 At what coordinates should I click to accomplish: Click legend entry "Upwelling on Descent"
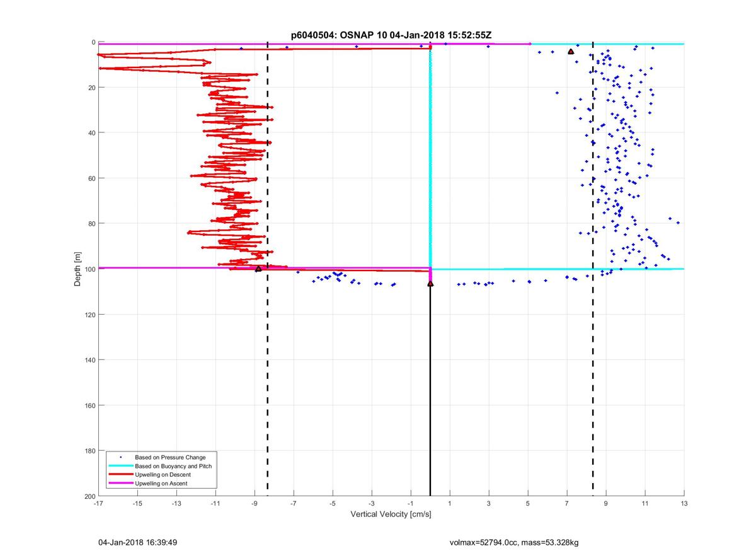[x=163, y=474]
